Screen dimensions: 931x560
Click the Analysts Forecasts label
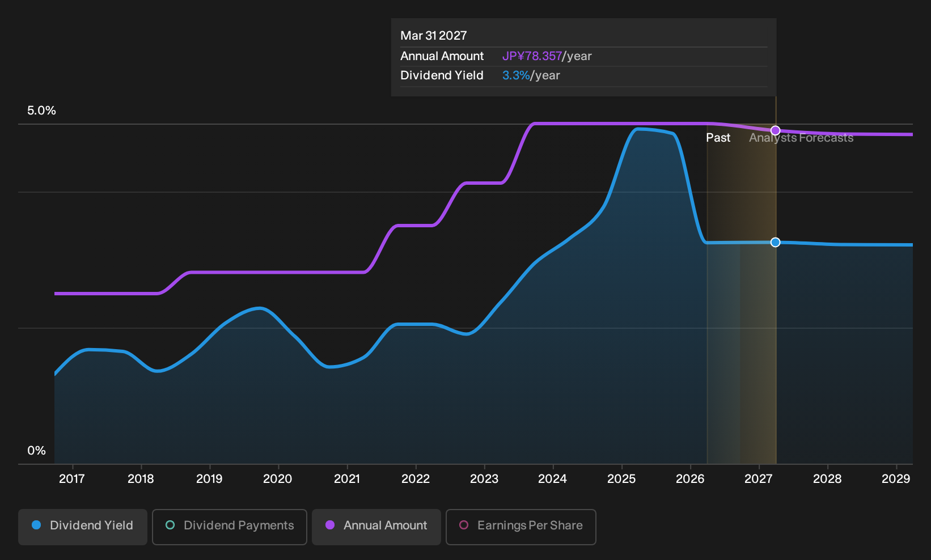click(801, 138)
